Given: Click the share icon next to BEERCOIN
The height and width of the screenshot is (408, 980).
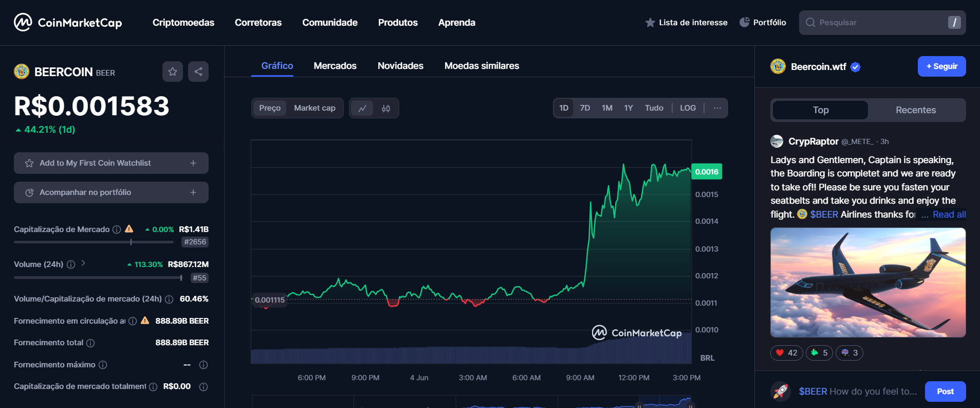Looking at the screenshot, I should coord(198,72).
